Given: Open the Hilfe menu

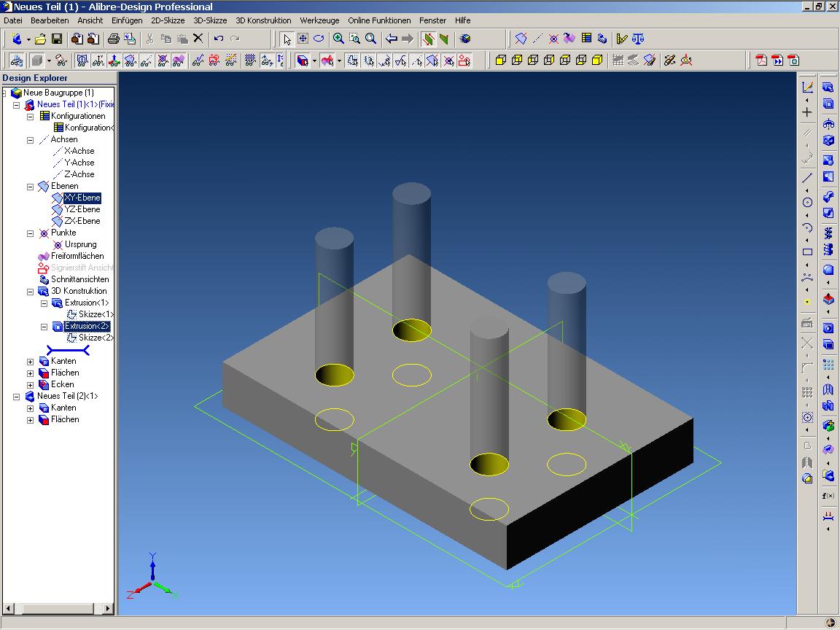Looking at the screenshot, I should pyautogui.click(x=463, y=20).
